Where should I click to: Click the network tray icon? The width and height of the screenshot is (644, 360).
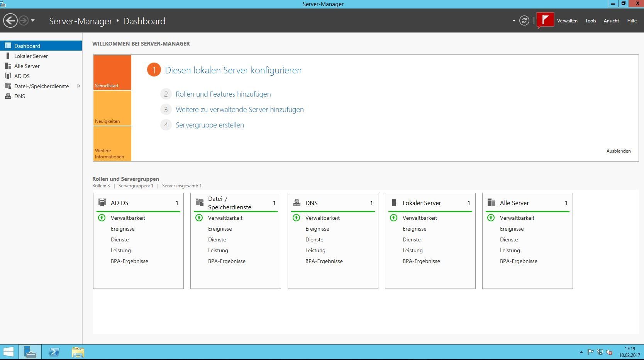pos(600,352)
